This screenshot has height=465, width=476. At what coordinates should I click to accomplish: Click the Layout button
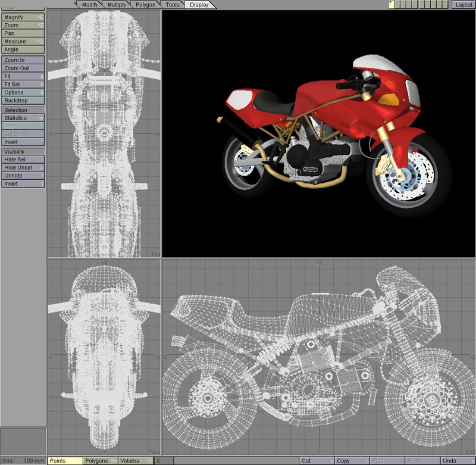tap(464, 5)
